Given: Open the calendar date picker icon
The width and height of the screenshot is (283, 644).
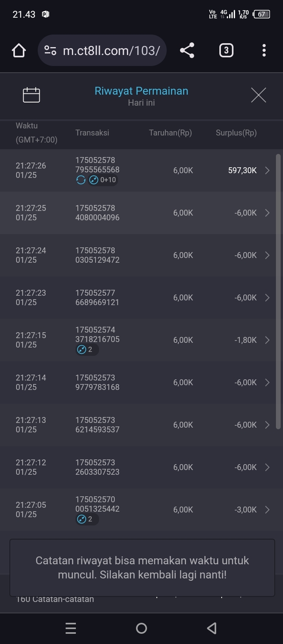Looking at the screenshot, I should (31, 95).
